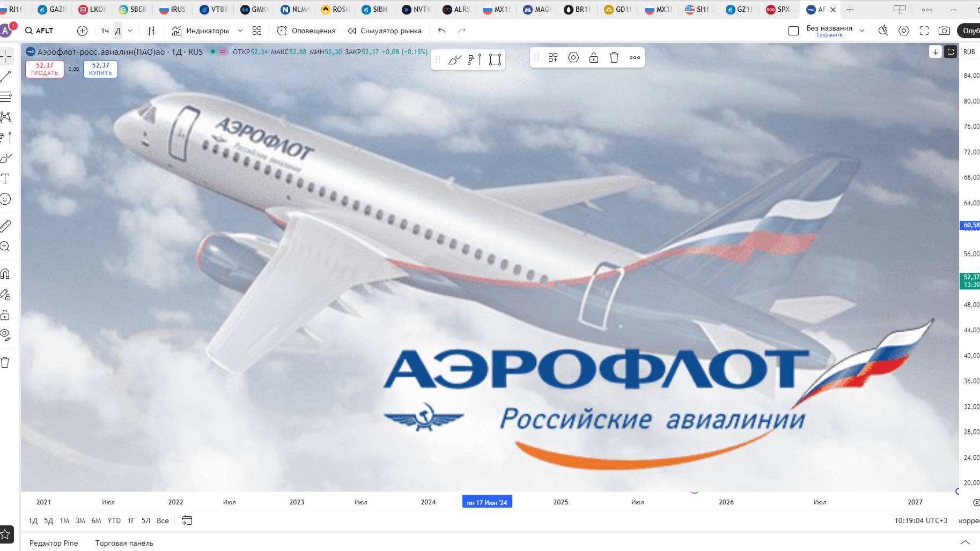Select the trend line drawing tool

click(x=5, y=77)
